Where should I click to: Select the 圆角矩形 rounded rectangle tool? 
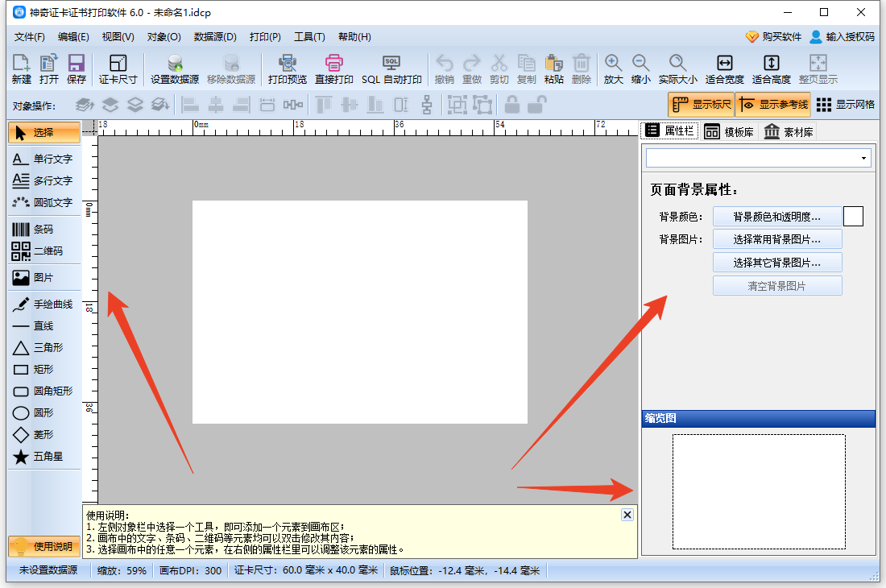pos(42,391)
